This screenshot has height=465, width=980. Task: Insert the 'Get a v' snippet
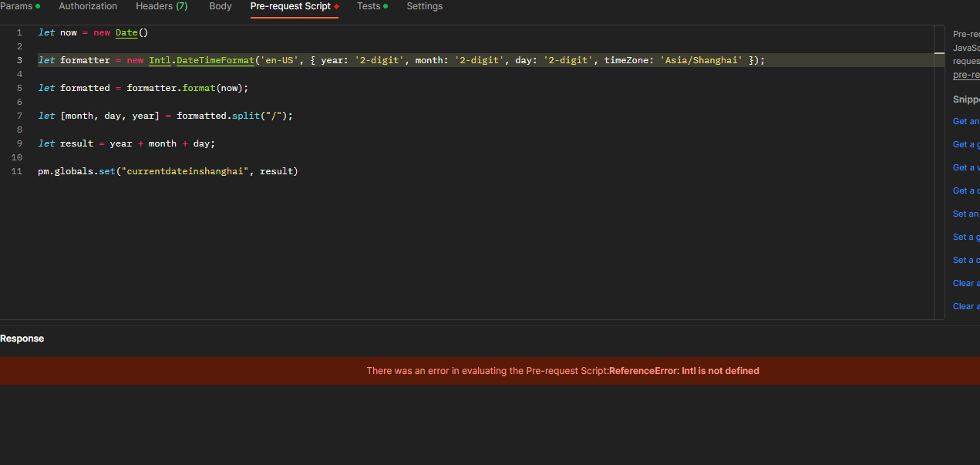966,167
